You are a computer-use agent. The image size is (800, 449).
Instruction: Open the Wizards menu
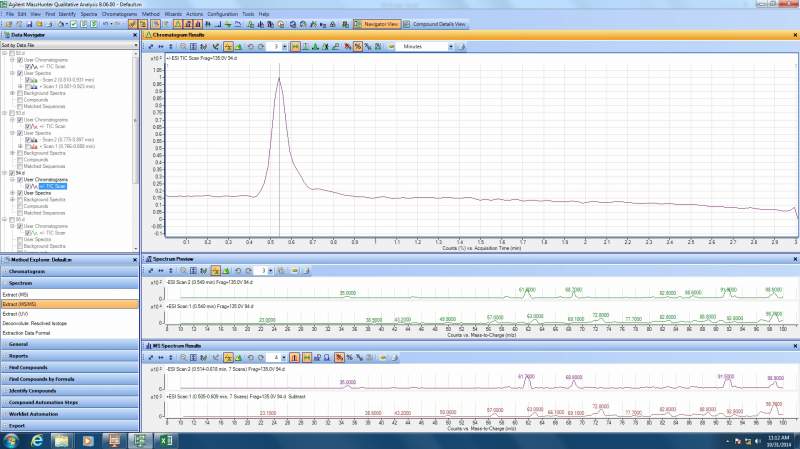pos(173,14)
